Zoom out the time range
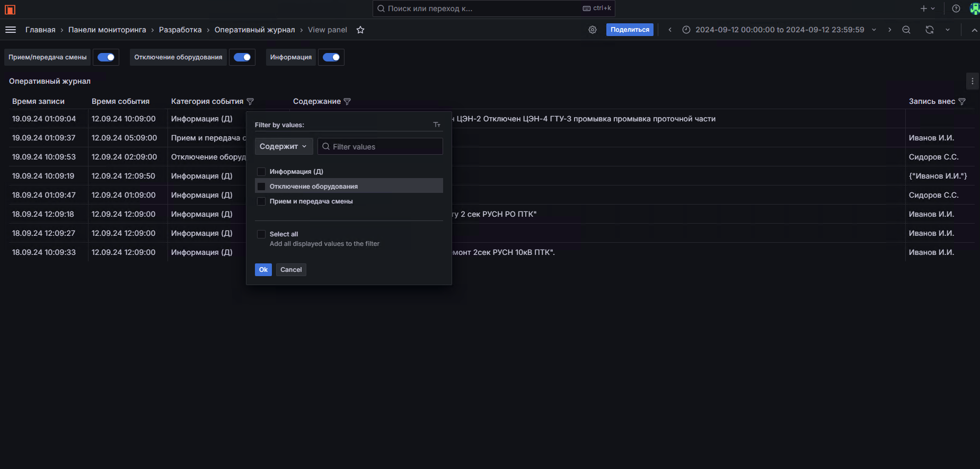 pos(906,30)
